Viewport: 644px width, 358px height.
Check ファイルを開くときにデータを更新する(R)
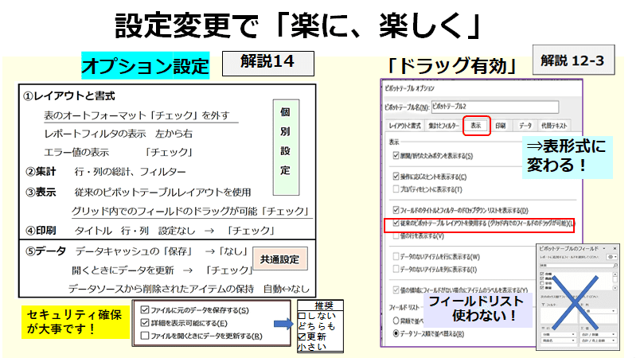(145, 336)
